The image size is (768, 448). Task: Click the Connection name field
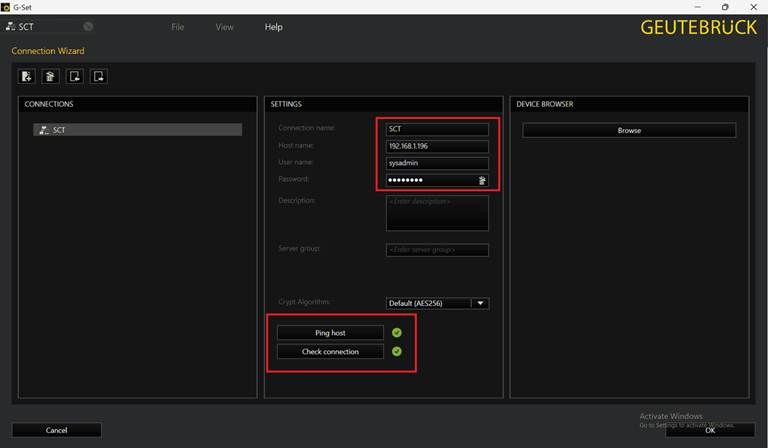pyautogui.click(x=437, y=129)
